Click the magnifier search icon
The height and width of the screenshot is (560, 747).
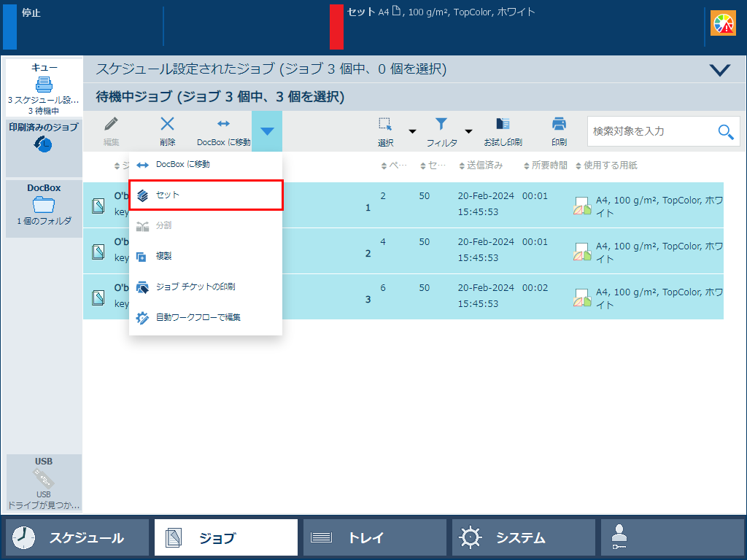[x=726, y=131]
